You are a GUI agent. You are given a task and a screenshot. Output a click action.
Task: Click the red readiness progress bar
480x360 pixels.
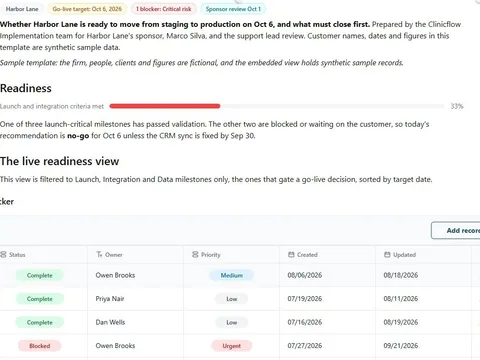[x=165, y=106]
